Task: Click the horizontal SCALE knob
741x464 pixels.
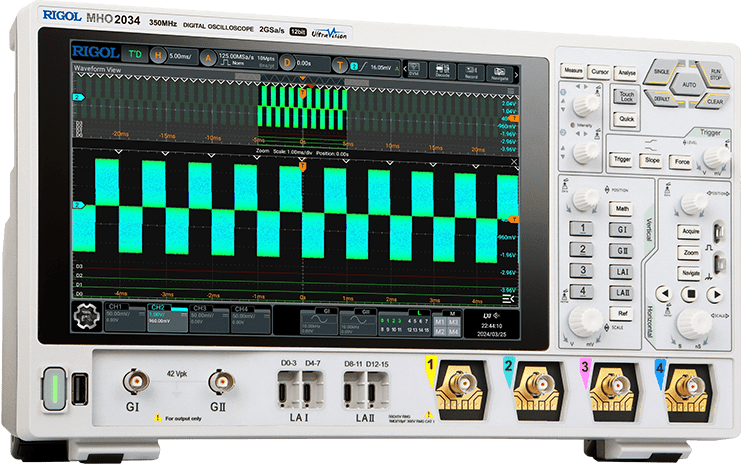Action: 694,324
